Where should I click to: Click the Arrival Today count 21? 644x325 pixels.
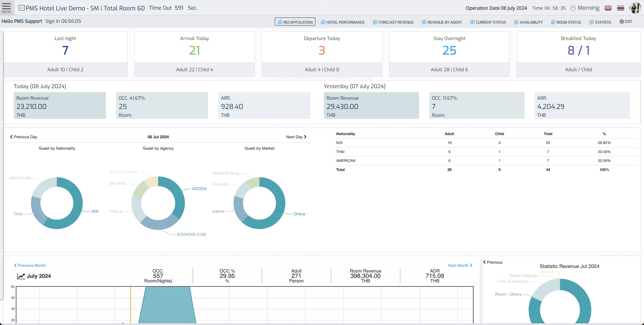coord(195,50)
